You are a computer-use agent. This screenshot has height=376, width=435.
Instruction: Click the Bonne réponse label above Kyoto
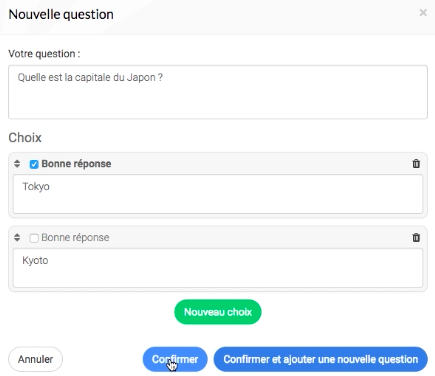coord(75,238)
